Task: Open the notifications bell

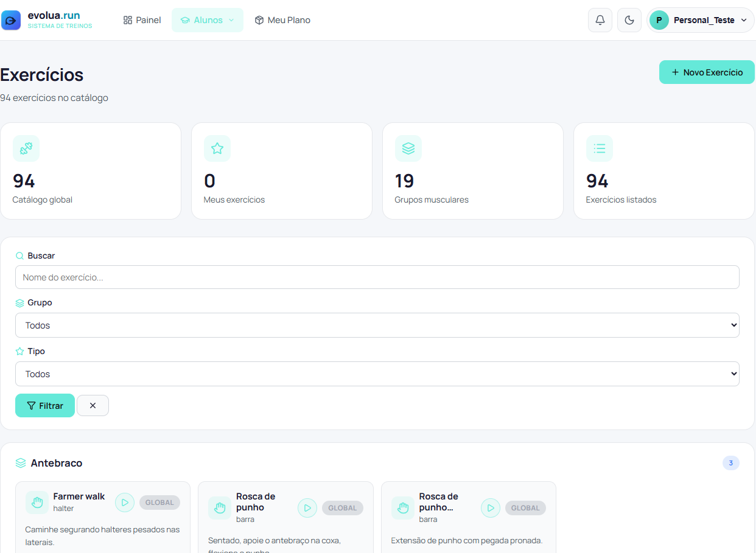Action: click(600, 20)
